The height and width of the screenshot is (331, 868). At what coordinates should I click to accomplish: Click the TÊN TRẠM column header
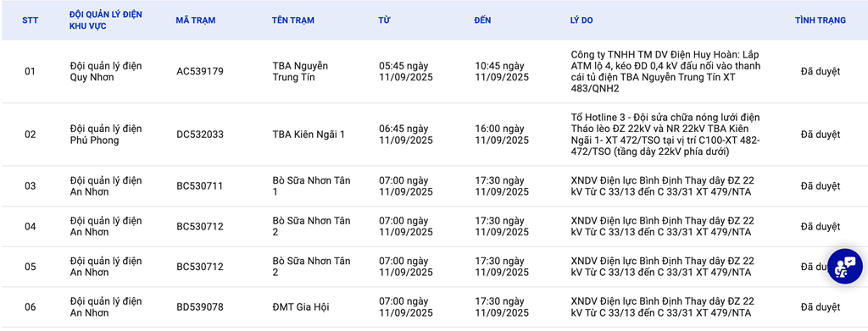[292, 20]
